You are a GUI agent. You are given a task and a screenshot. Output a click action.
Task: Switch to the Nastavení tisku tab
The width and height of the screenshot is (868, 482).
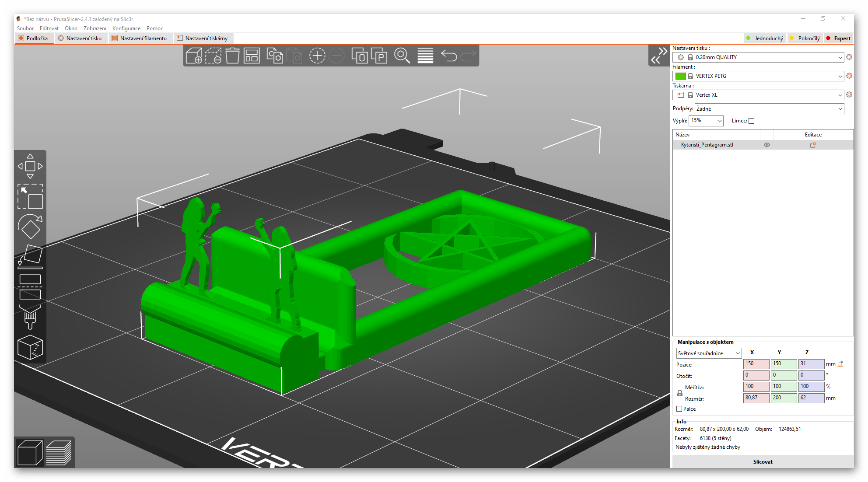pyautogui.click(x=80, y=38)
